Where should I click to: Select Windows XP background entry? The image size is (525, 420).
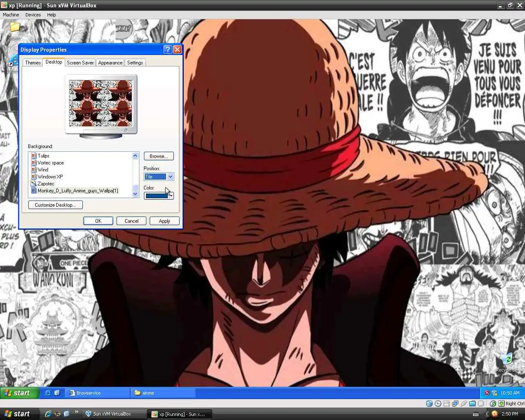(81, 177)
